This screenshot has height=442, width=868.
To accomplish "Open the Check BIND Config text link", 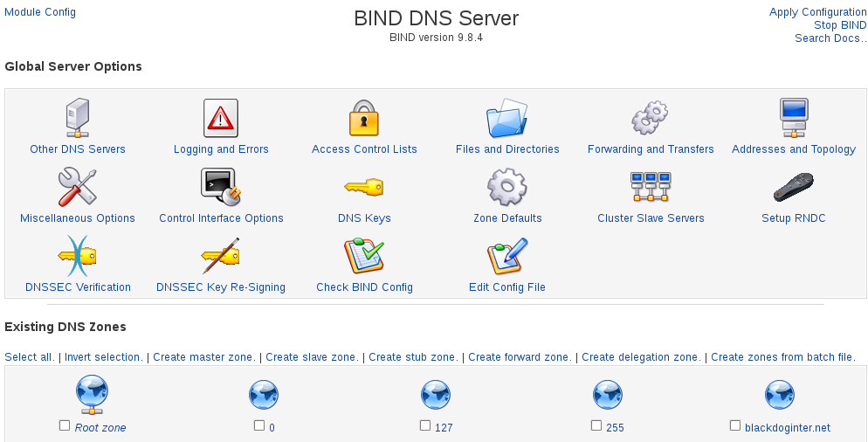I will pos(364,287).
